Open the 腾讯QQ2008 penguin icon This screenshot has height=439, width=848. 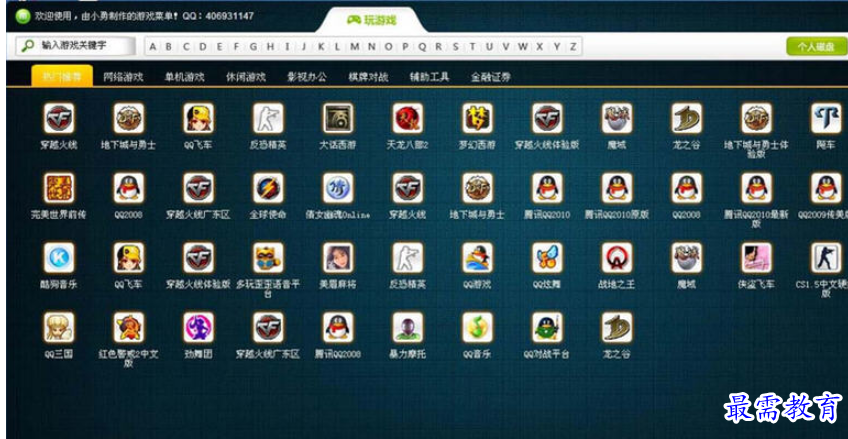(338, 327)
